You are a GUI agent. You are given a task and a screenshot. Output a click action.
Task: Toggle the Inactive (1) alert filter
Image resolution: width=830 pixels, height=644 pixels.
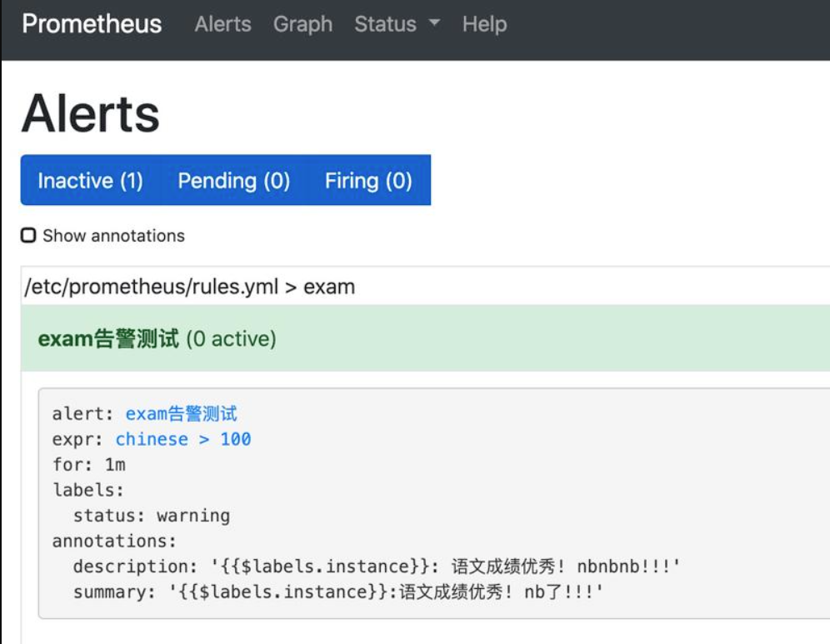click(x=91, y=181)
